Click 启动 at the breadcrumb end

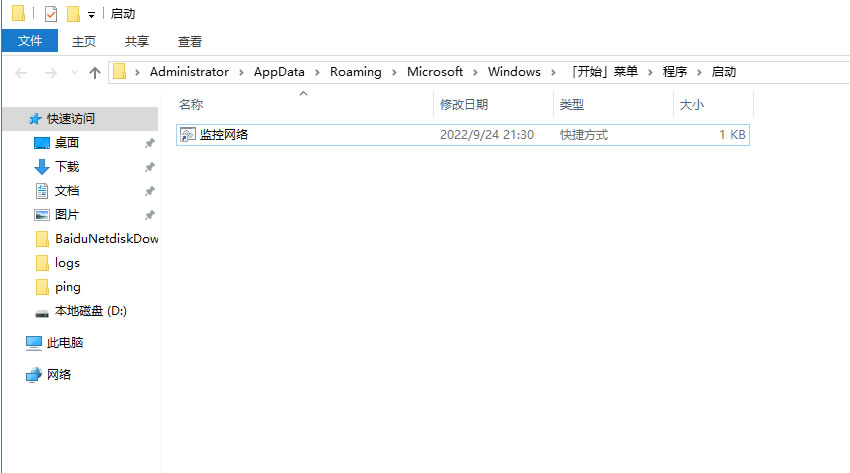[x=723, y=72]
